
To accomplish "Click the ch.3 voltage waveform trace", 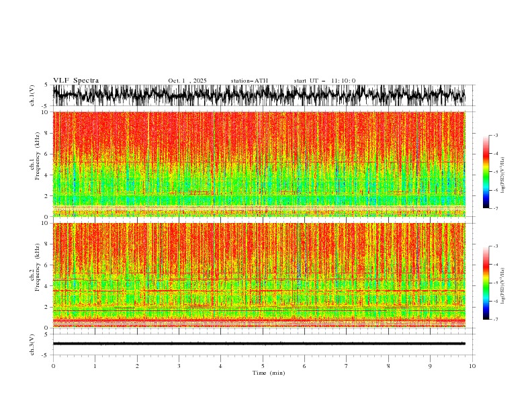I will tap(259, 344).
